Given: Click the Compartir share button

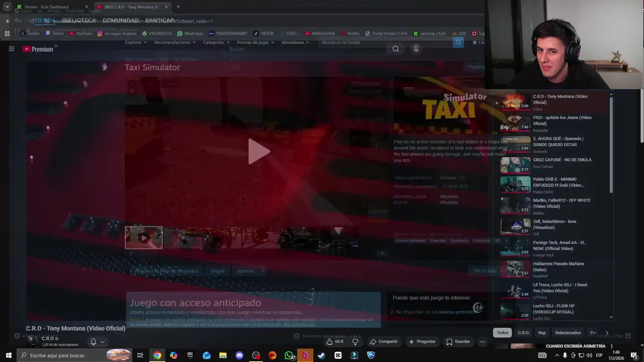Looking at the screenshot, I should tap(383, 341).
